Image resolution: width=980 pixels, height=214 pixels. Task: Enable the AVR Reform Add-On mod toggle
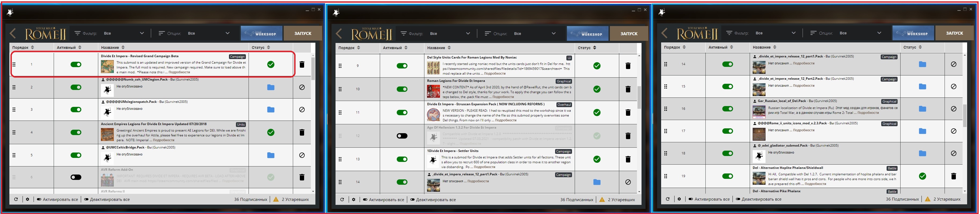76,177
